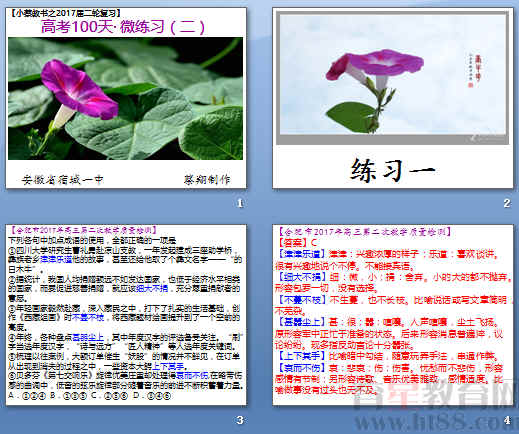
Task: Select slide 3 thumbnail with idiom question
Action: click(126, 315)
